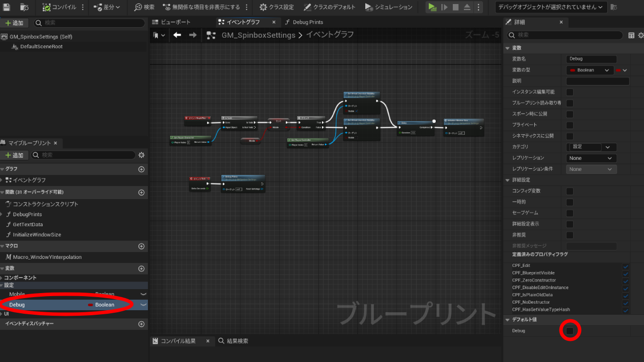Focus the マイブループリント search field
Screen dimensions: 644x362
coord(84,155)
